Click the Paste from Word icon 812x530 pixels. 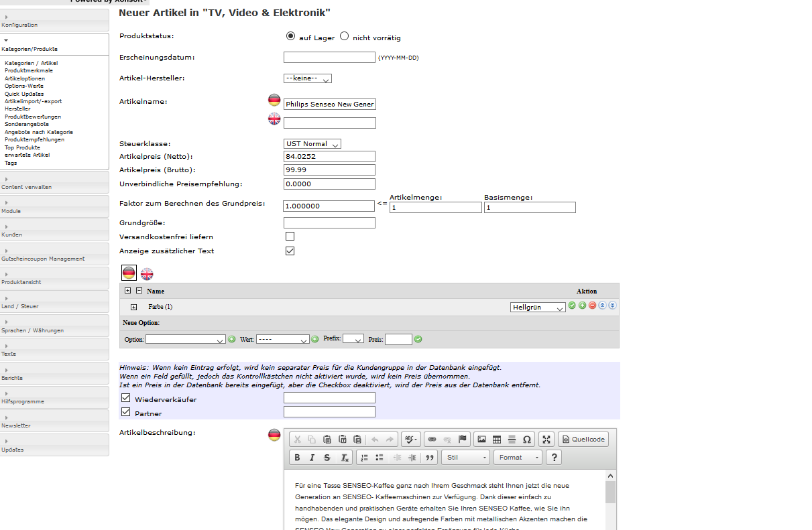point(357,440)
